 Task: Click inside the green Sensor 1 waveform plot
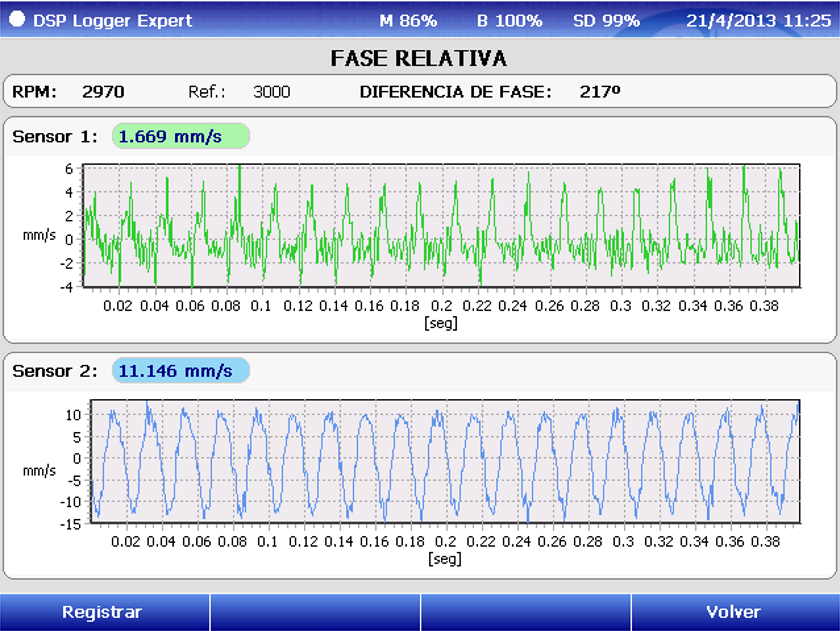tap(441, 226)
